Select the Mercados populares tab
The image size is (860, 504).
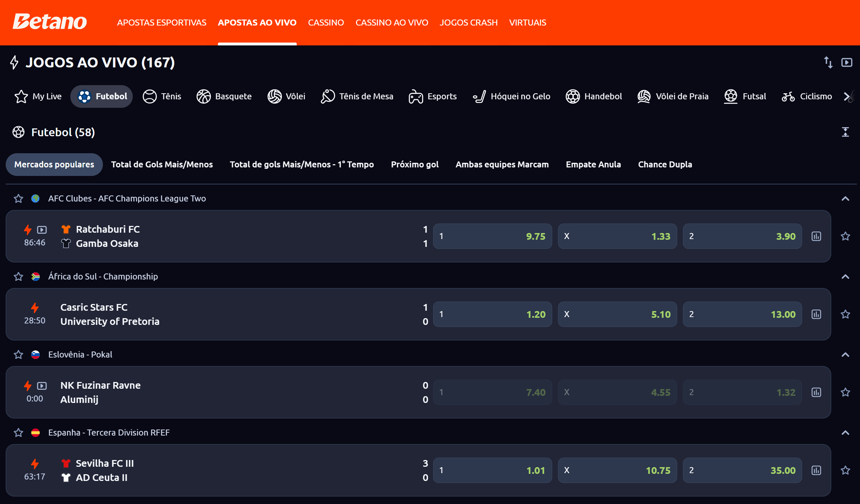(x=54, y=165)
